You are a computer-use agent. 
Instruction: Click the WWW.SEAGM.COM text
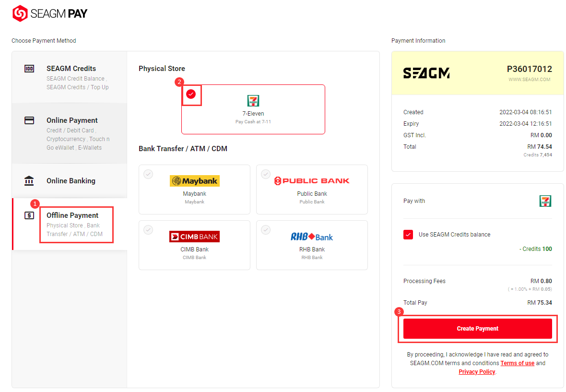click(x=530, y=80)
